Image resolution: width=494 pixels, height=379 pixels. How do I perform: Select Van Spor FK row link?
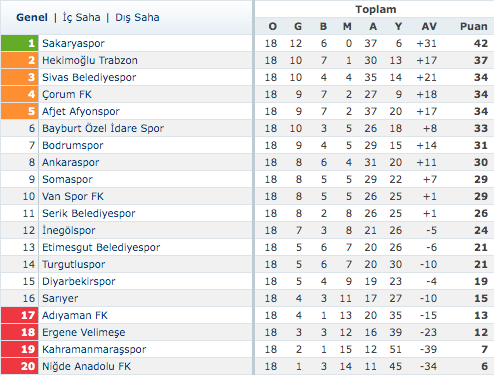point(73,196)
